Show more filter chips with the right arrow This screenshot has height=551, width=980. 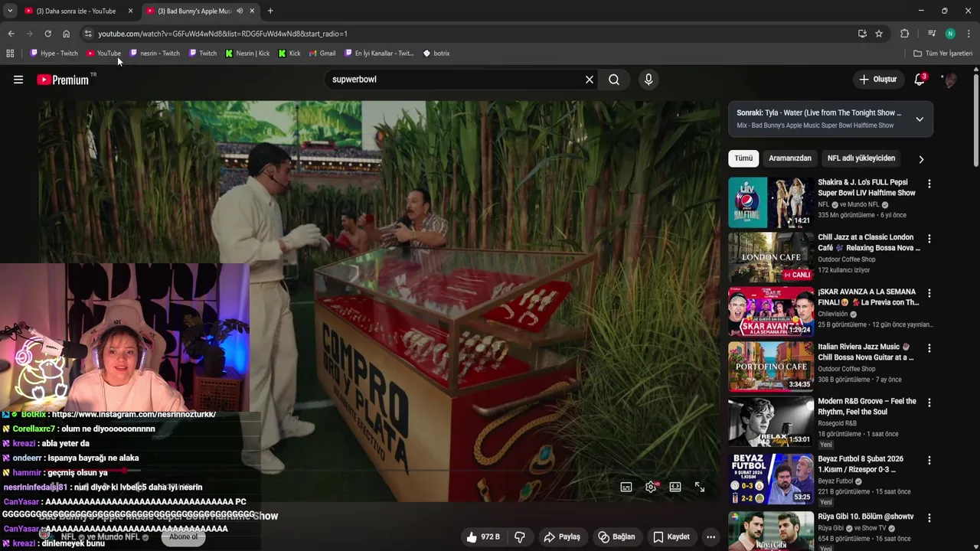921,159
